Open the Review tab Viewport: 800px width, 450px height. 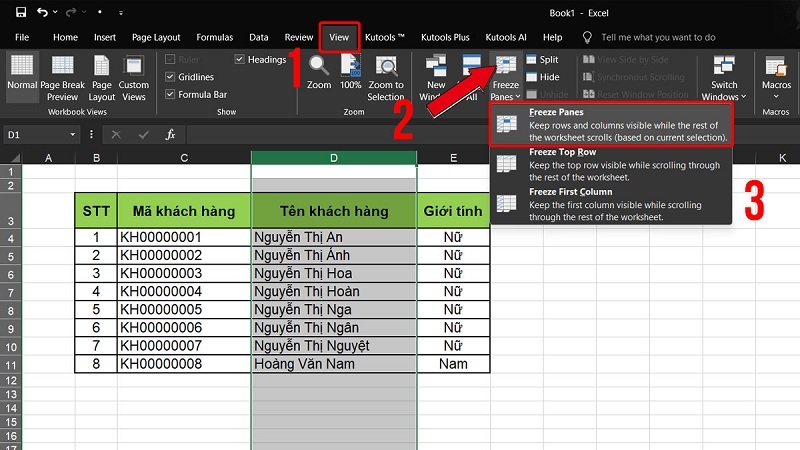pos(298,37)
